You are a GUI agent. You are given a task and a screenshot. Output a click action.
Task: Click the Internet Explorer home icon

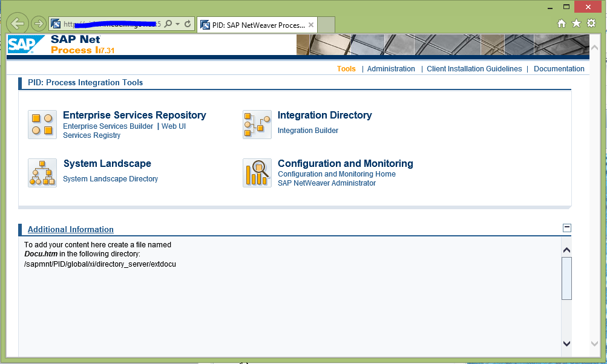(562, 23)
